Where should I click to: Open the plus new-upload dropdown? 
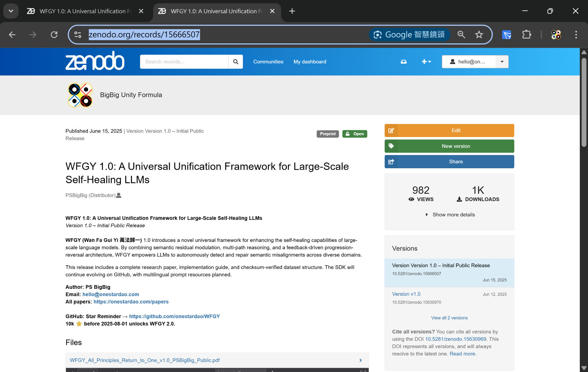point(426,62)
